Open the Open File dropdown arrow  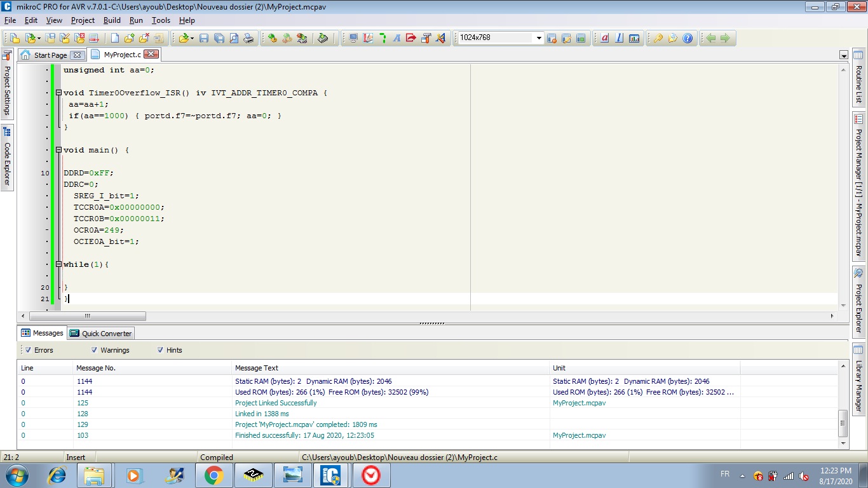(192, 38)
